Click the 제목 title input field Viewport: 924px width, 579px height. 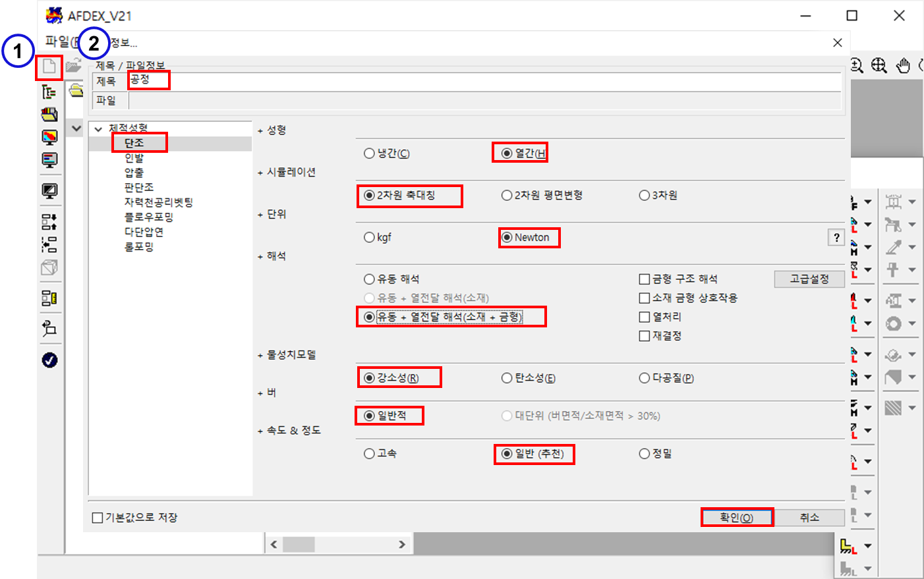[484, 81]
